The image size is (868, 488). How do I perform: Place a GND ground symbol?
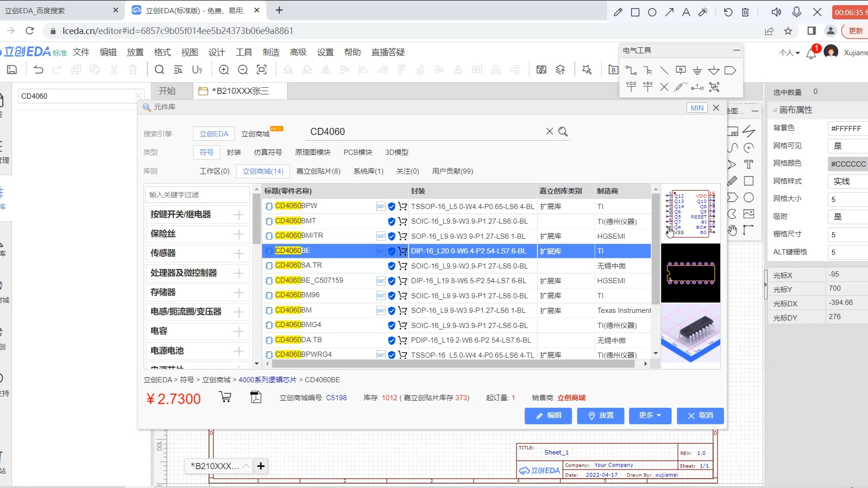pos(697,71)
